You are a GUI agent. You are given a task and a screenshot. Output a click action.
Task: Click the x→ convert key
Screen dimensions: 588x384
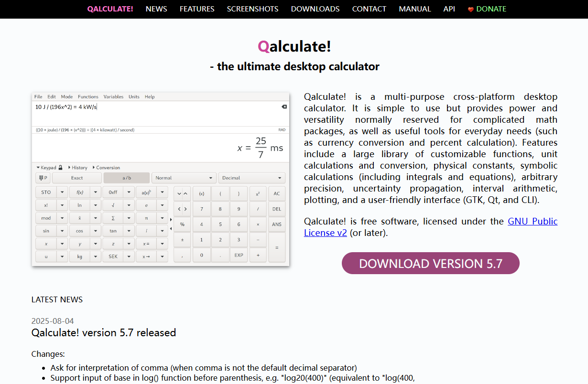tap(146, 256)
